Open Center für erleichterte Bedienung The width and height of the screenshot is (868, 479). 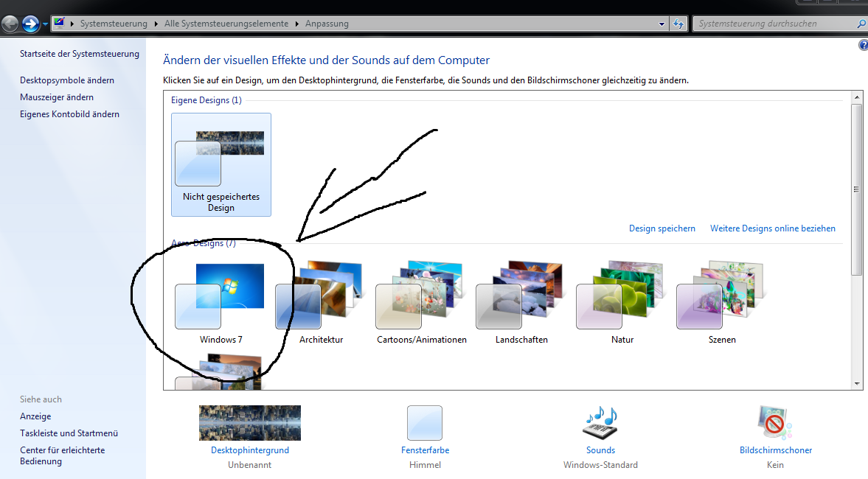[62, 455]
